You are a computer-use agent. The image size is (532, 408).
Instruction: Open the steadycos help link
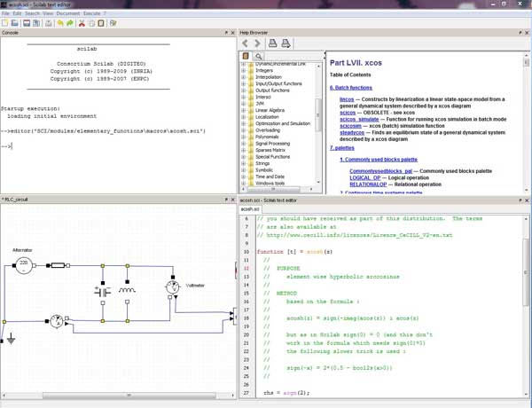[x=352, y=132]
